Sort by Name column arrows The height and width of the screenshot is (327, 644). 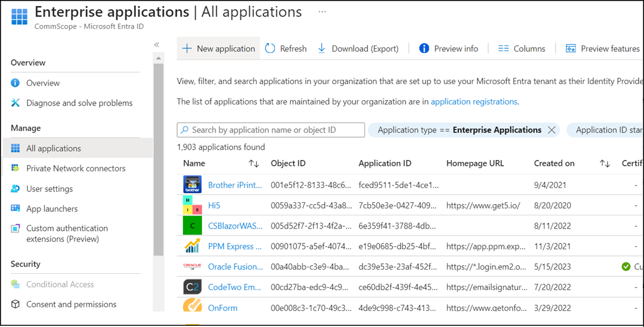click(x=254, y=163)
